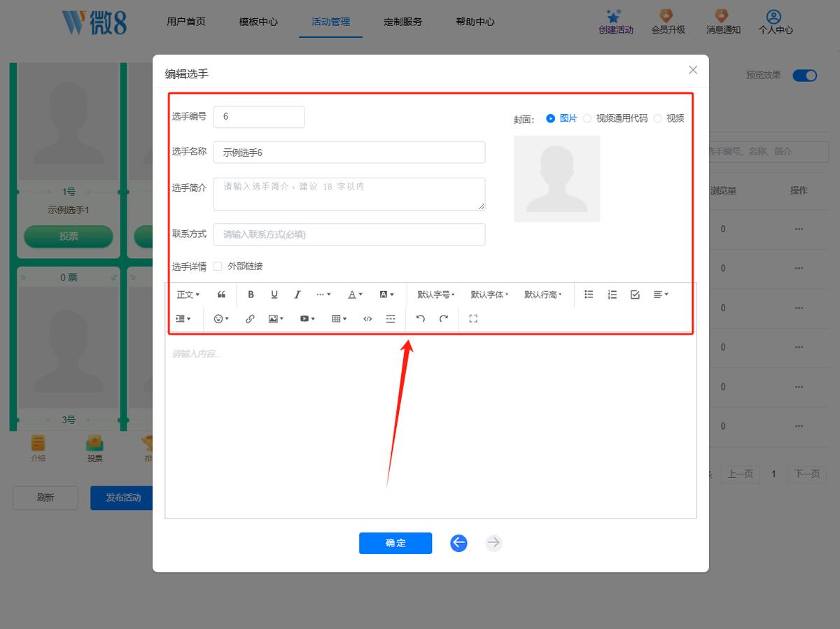The height and width of the screenshot is (629, 840).
Task: Insert a code block
Action: point(367,318)
